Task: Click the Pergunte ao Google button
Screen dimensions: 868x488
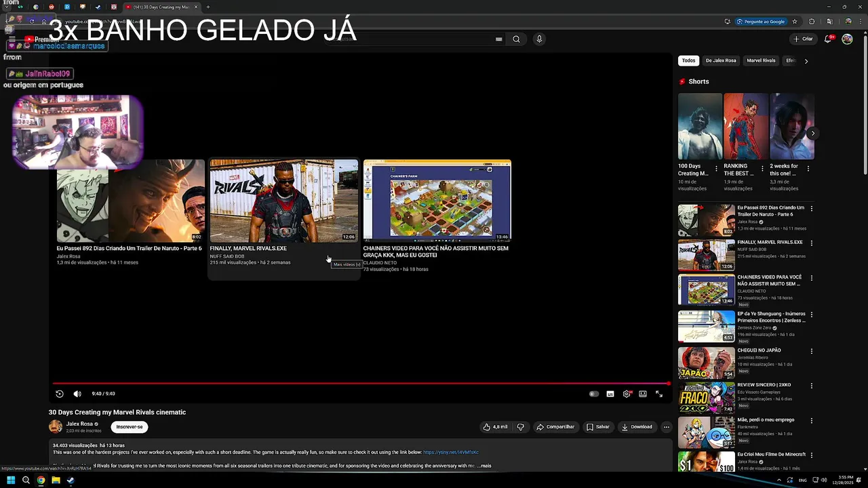Action: pos(763,21)
